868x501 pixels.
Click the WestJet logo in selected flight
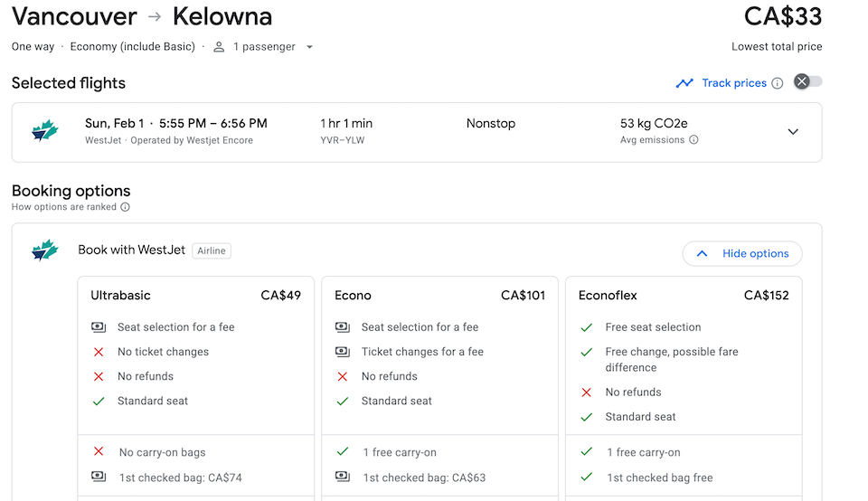tap(44, 131)
